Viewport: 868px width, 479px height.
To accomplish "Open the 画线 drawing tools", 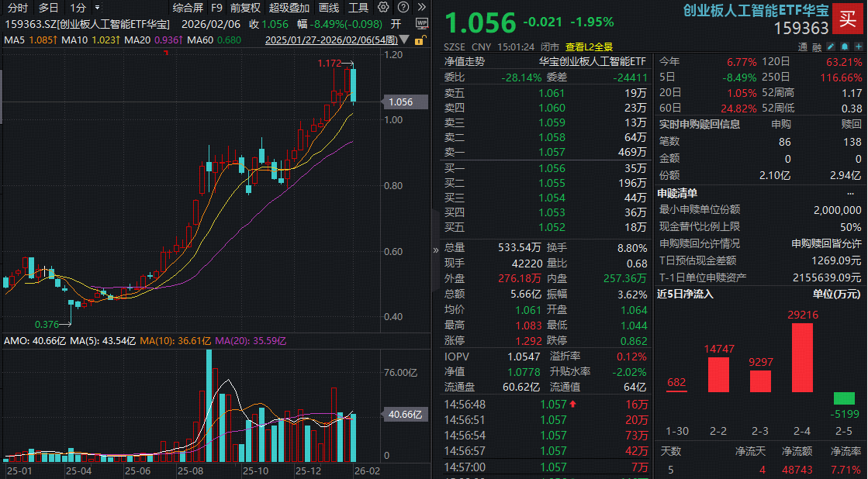I will 329,8.
